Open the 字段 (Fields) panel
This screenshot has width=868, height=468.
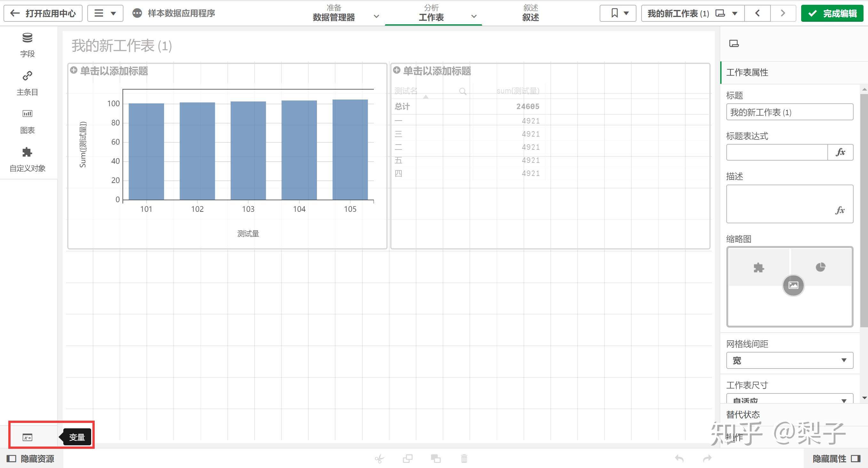click(x=27, y=44)
